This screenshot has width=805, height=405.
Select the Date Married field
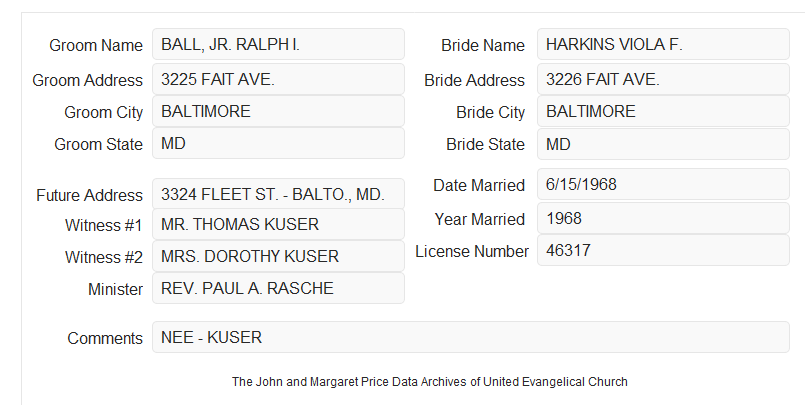663,184
